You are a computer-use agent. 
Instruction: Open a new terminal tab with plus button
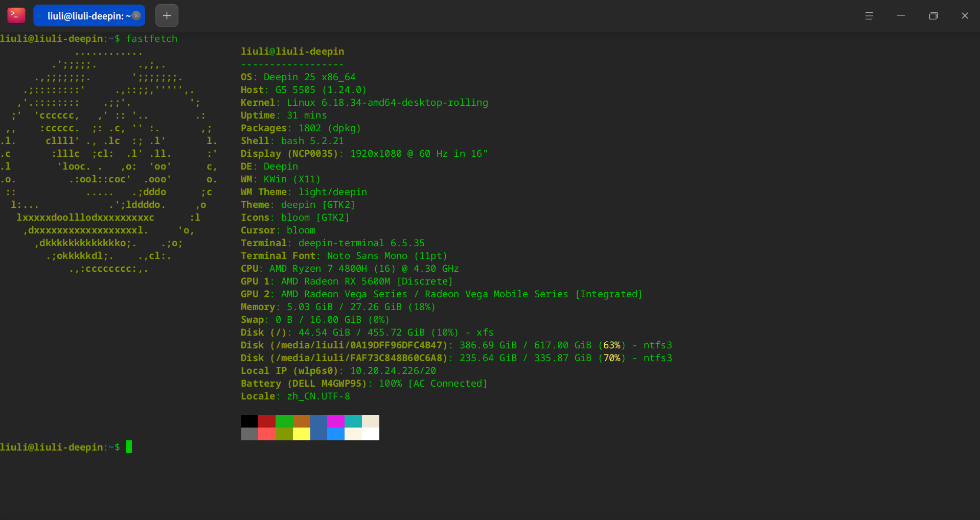(x=167, y=15)
